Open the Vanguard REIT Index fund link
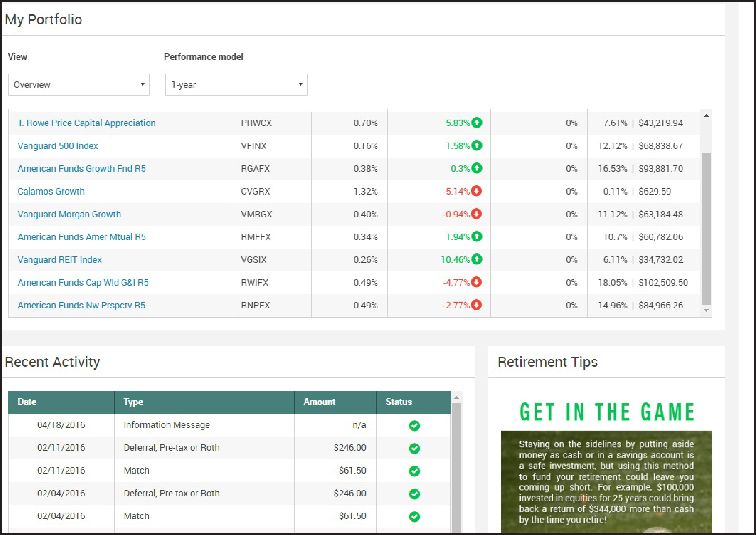756x535 pixels. tap(60, 260)
